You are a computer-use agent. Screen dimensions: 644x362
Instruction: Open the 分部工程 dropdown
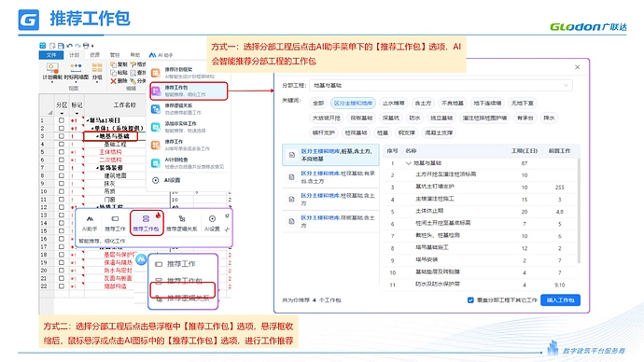(x=441, y=86)
